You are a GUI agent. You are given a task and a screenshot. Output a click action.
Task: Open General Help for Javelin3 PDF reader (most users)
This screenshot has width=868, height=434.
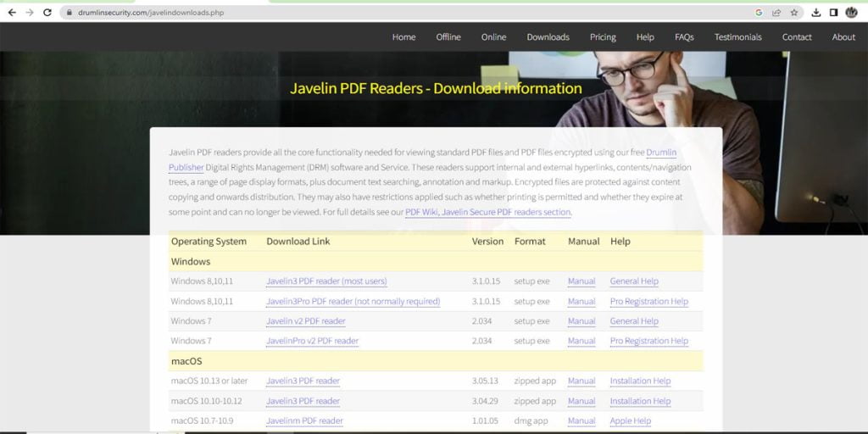[x=634, y=281]
